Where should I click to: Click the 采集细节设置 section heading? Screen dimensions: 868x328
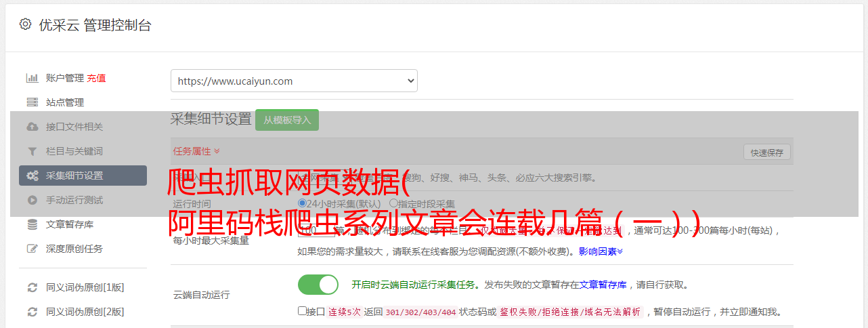click(x=211, y=119)
